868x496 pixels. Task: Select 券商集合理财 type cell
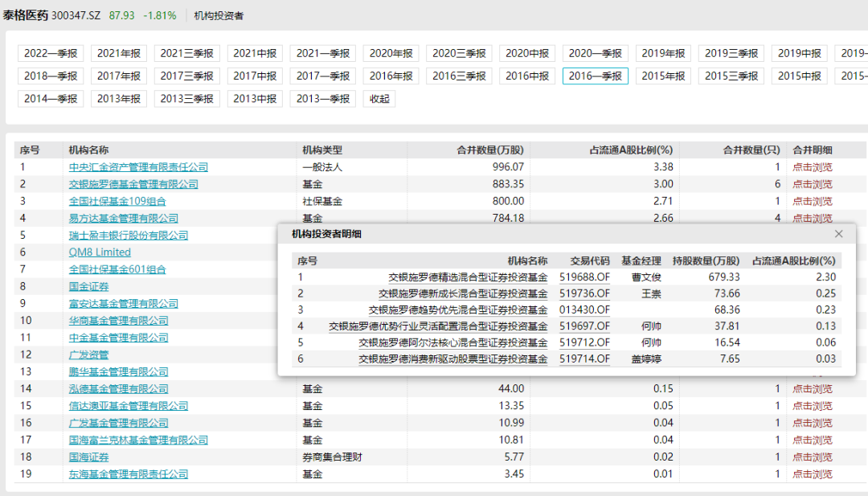(x=332, y=457)
